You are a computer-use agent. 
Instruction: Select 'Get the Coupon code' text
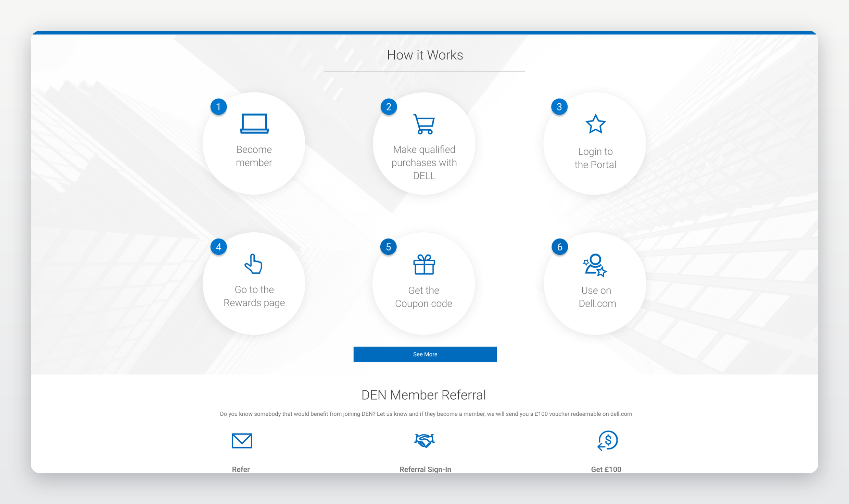423,297
